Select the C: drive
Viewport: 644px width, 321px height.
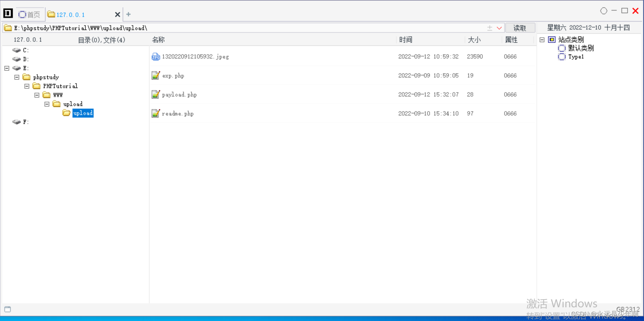(x=26, y=50)
